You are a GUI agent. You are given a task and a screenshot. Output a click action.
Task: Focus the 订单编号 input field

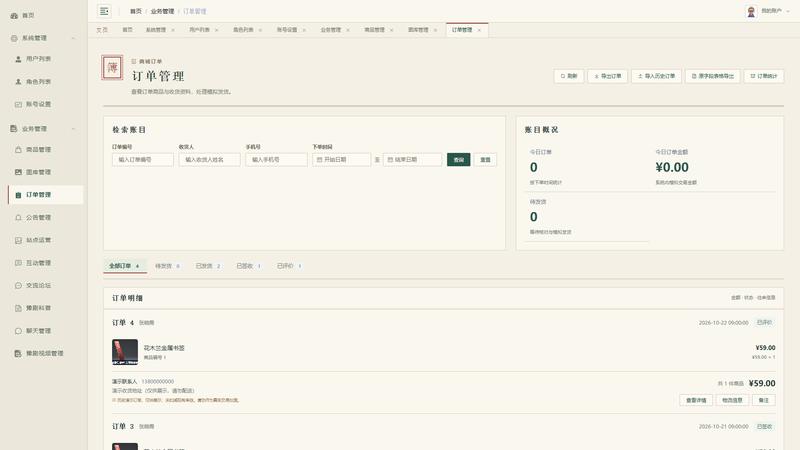point(143,160)
